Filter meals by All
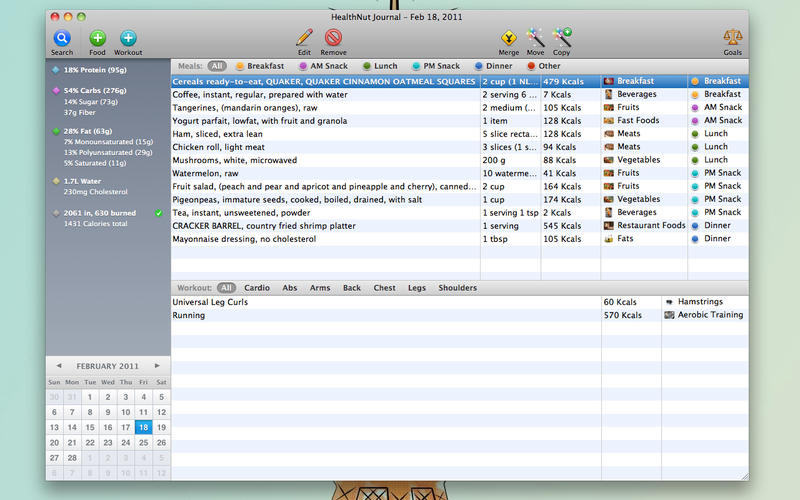 pyautogui.click(x=217, y=66)
